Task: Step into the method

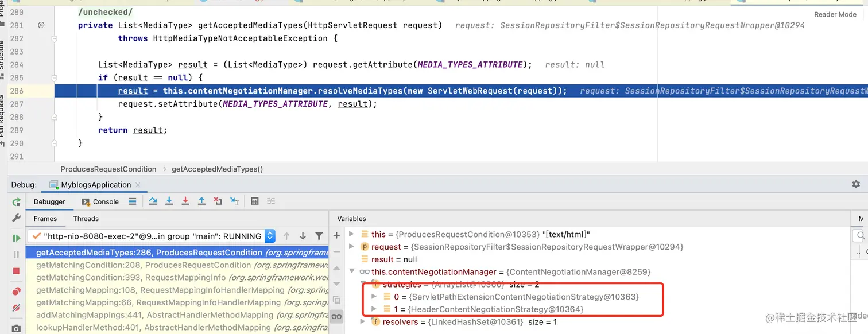Action: point(169,201)
